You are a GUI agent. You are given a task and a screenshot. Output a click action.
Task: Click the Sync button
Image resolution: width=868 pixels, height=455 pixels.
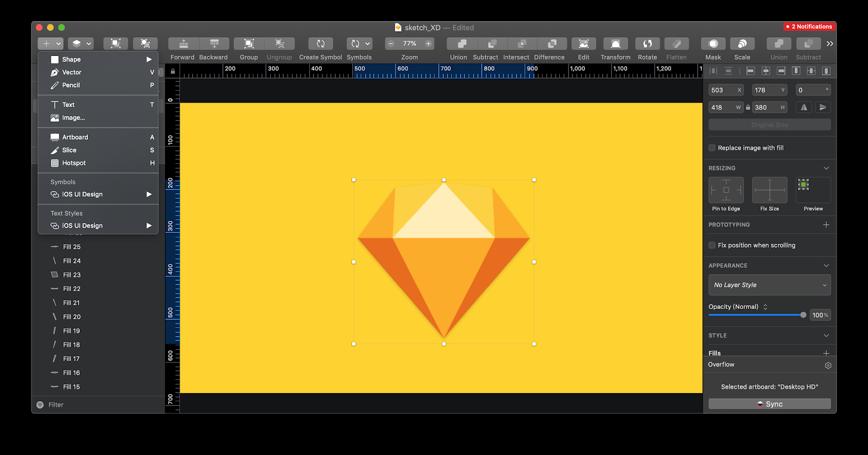coord(769,404)
